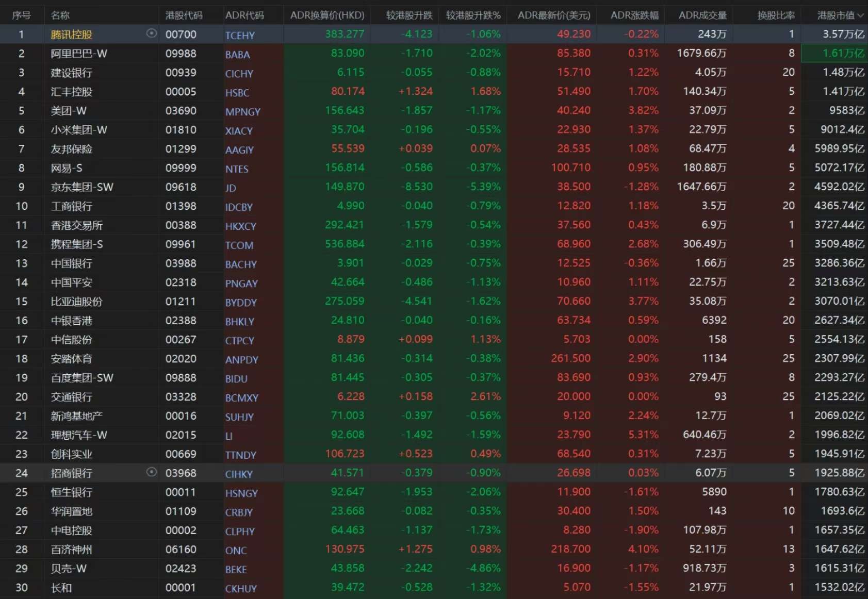Viewport: 868px width, 599px height.
Task: Sort by the 序号 column header
Action: coord(21,15)
